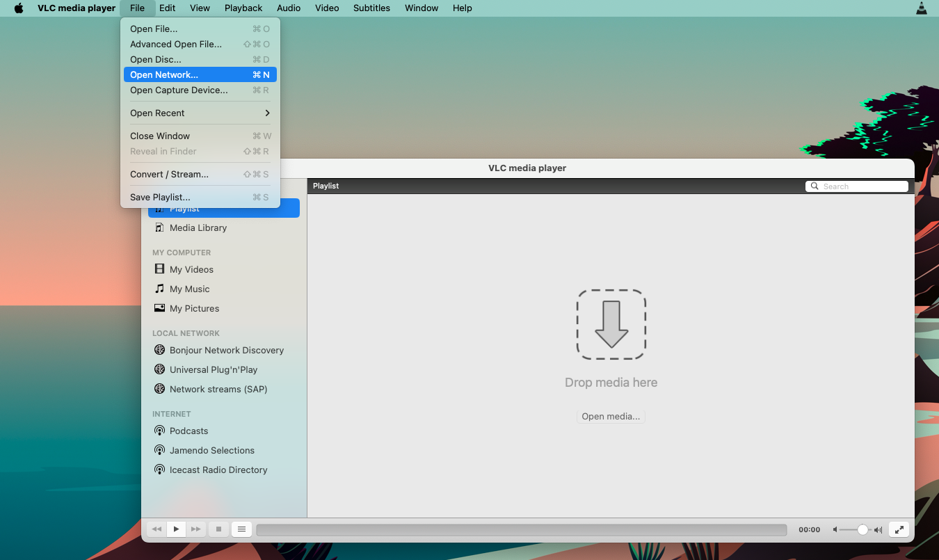Select Universal Plug'n'Play source
The height and width of the screenshot is (560, 939).
pyautogui.click(x=213, y=369)
